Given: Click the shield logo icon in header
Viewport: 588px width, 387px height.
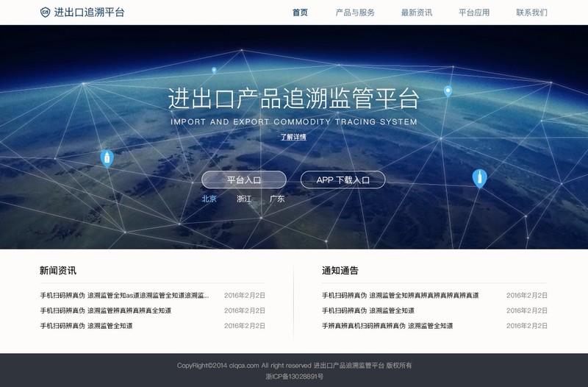Looking at the screenshot, I should coord(45,12).
